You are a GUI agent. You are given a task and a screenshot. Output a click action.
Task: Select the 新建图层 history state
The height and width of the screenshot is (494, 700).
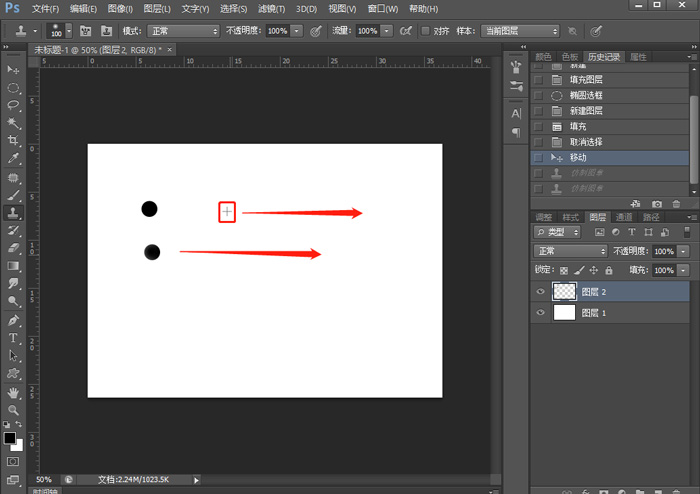pyautogui.click(x=610, y=111)
